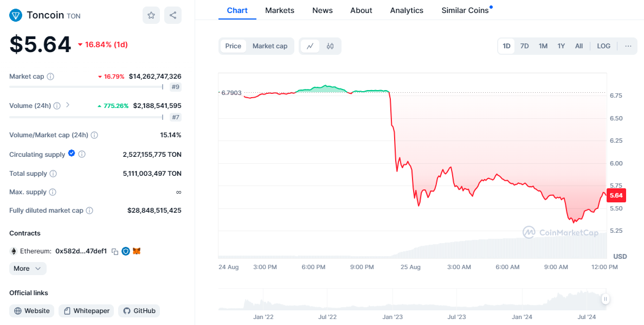Screen dimensions: 644x325
Task: Open the News tab
Action: point(323,10)
